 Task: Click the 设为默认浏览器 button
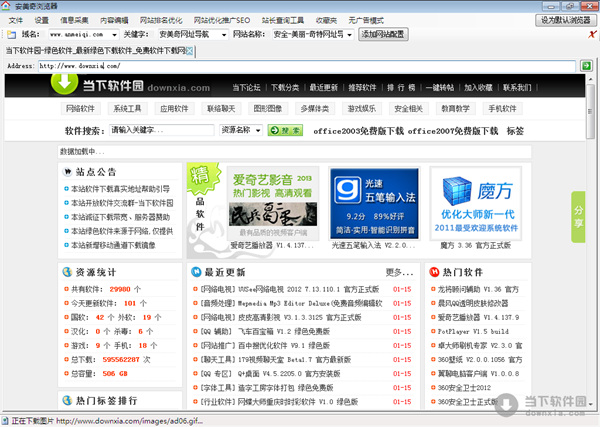pyautogui.click(x=566, y=20)
